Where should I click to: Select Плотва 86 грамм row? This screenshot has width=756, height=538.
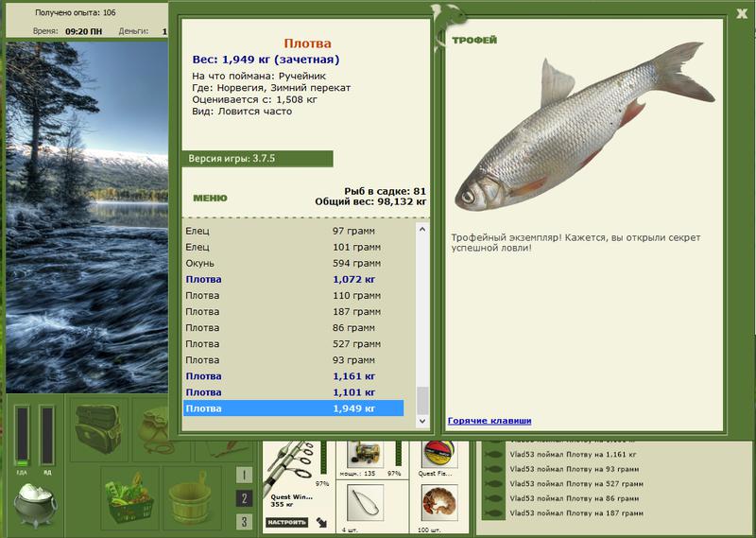294,328
